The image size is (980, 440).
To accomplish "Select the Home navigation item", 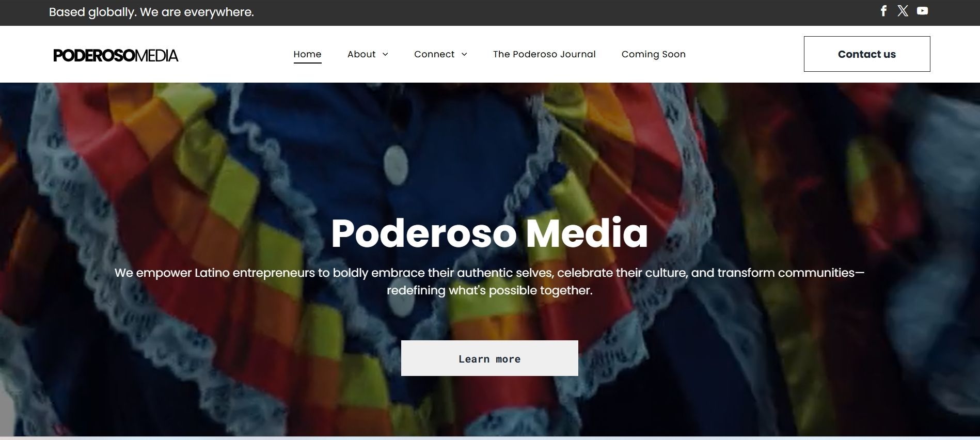I will pos(307,54).
